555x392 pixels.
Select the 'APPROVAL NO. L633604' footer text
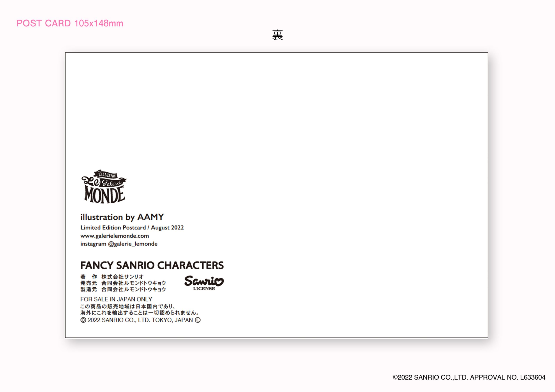pyautogui.click(x=508, y=377)
